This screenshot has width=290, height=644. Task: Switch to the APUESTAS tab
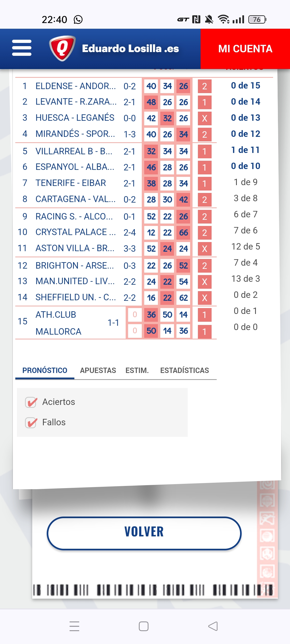98,370
